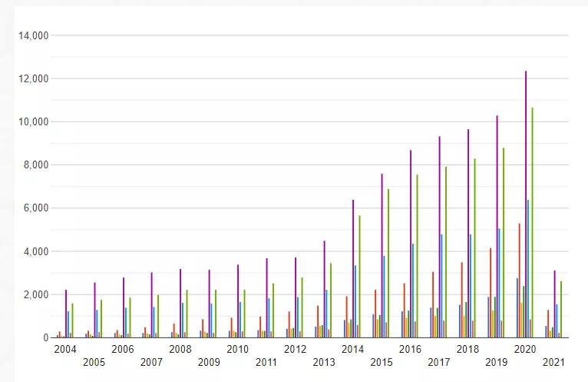Click the 8,000 y-axis value
The image size is (588, 382).
36,165
